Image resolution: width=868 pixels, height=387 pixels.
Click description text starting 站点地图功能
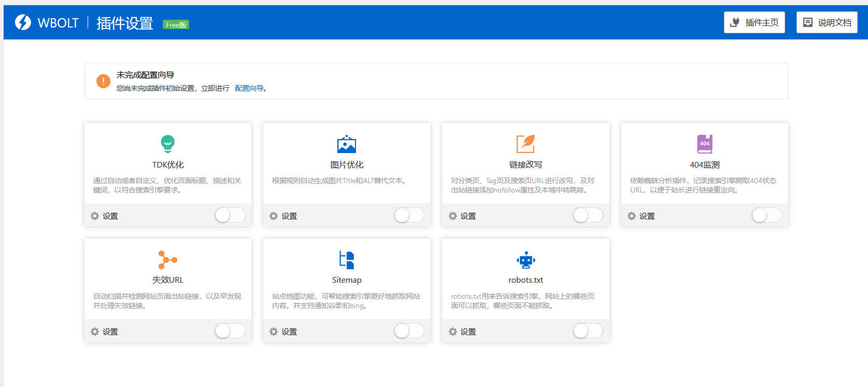tap(346, 301)
